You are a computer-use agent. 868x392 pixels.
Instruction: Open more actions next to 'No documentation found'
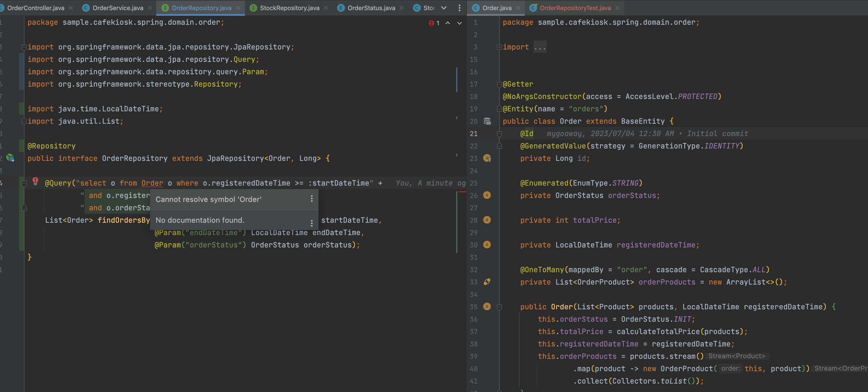312,223
